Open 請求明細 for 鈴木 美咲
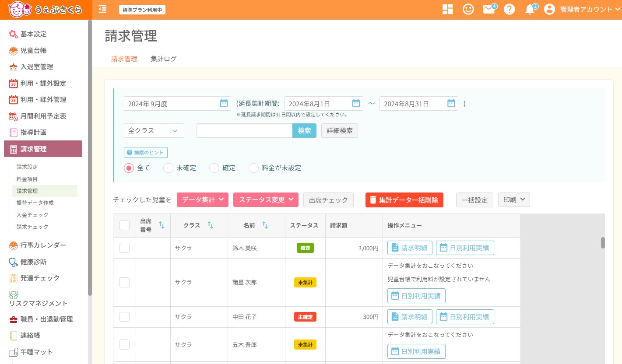This screenshot has height=364, width=622. pos(410,248)
